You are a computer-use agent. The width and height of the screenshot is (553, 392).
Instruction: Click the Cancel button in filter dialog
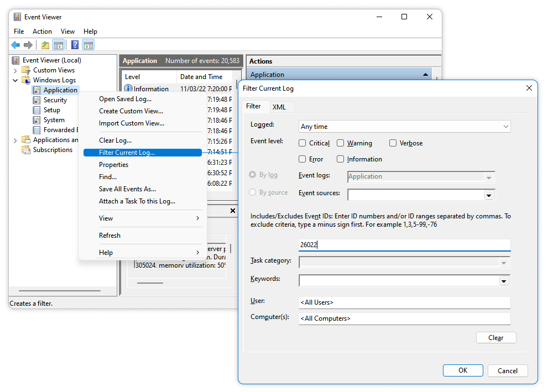pos(508,371)
